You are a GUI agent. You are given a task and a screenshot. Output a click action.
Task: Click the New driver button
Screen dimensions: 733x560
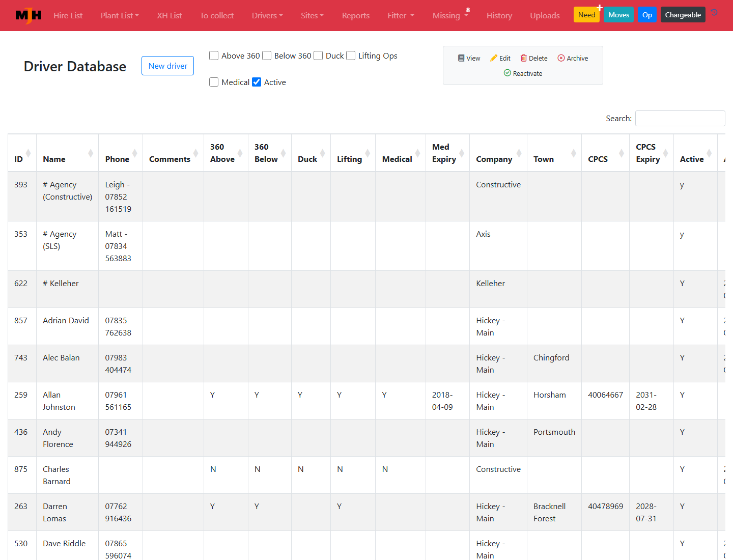click(x=168, y=66)
